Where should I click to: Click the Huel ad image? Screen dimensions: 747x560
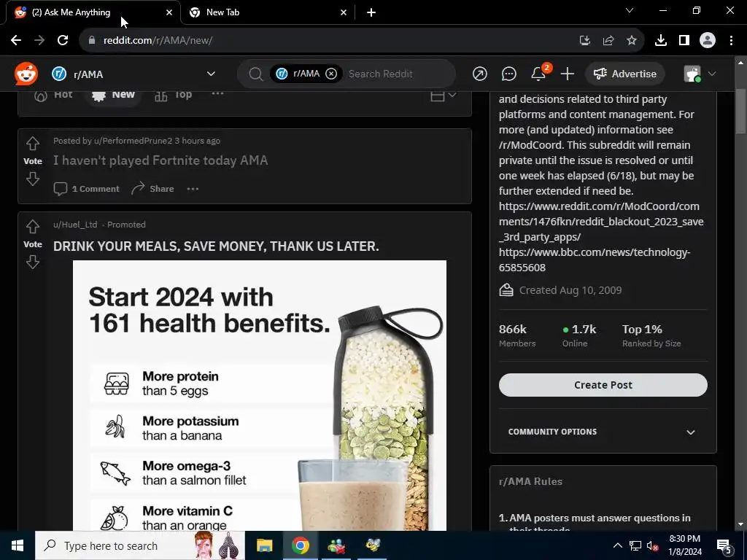coord(260,395)
